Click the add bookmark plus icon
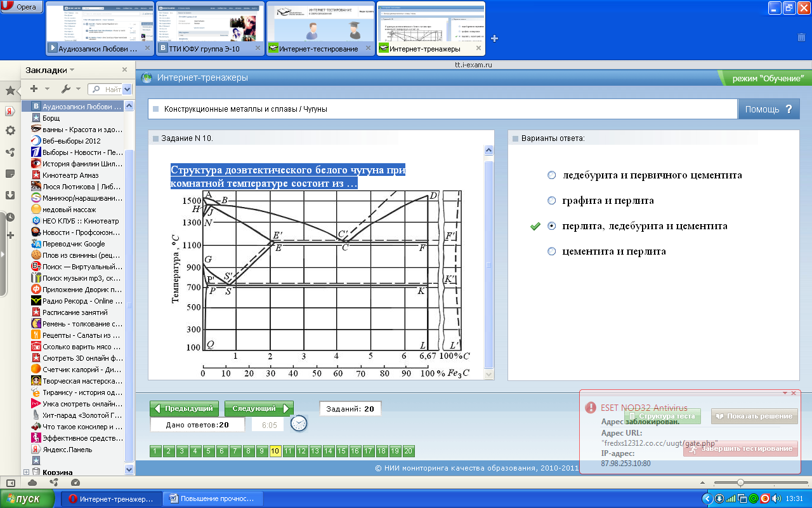This screenshot has width=812, height=508. coord(34,89)
